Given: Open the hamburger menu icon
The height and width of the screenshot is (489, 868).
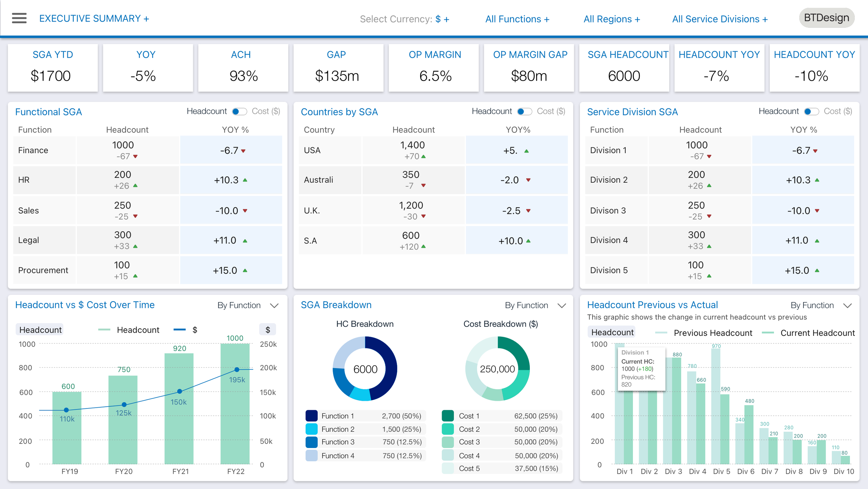Looking at the screenshot, I should tap(19, 18).
